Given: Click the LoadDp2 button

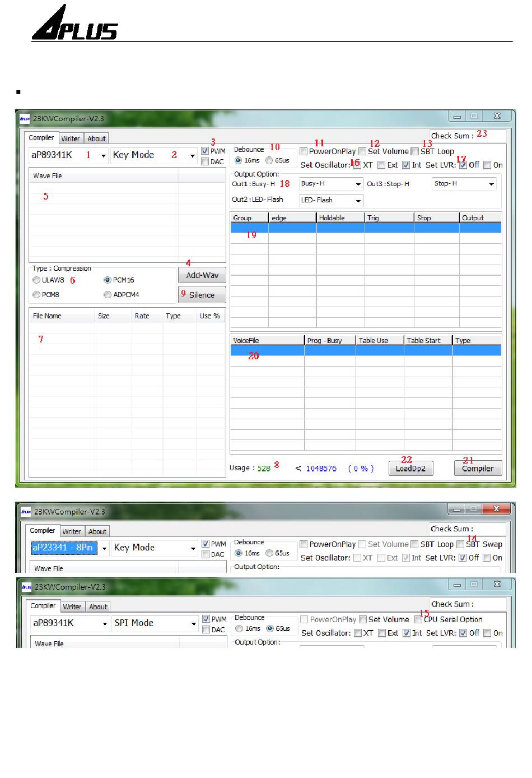Looking at the screenshot, I should pyautogui.click(x=410, y=469).
